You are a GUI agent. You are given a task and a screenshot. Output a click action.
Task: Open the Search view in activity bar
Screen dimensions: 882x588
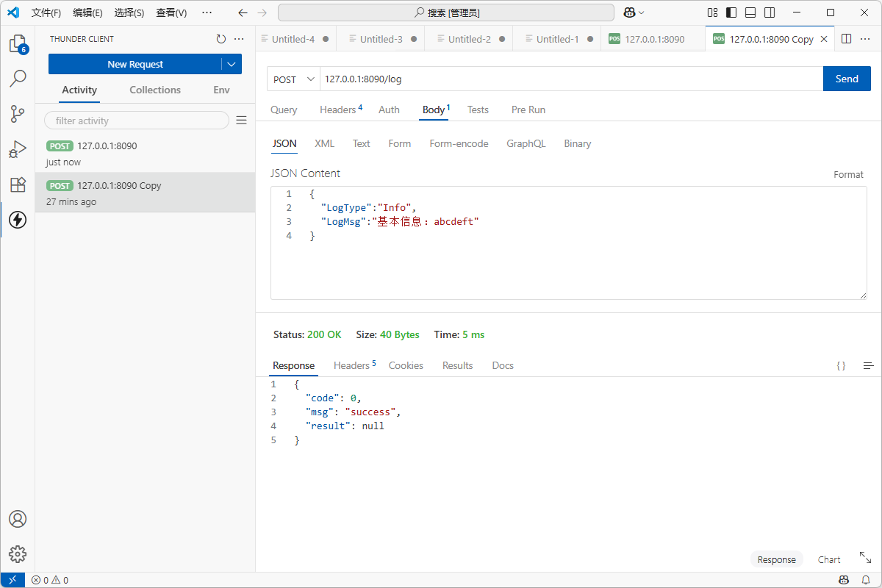pyautogui.click(x=18, y=79)
